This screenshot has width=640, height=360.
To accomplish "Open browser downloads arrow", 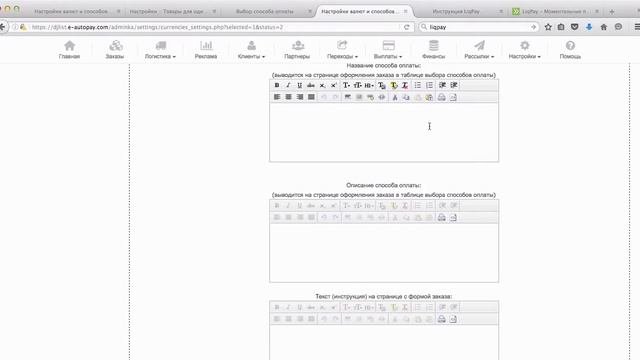I will (589, 27).
